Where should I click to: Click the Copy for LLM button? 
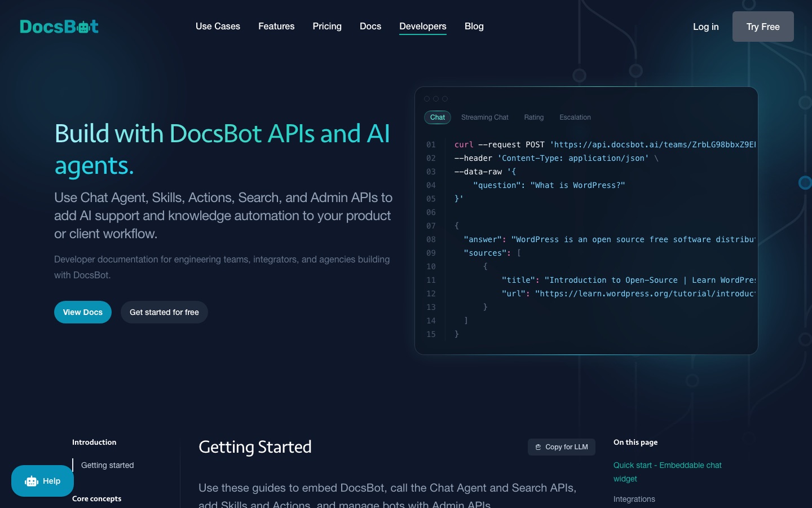click(562, 447)
